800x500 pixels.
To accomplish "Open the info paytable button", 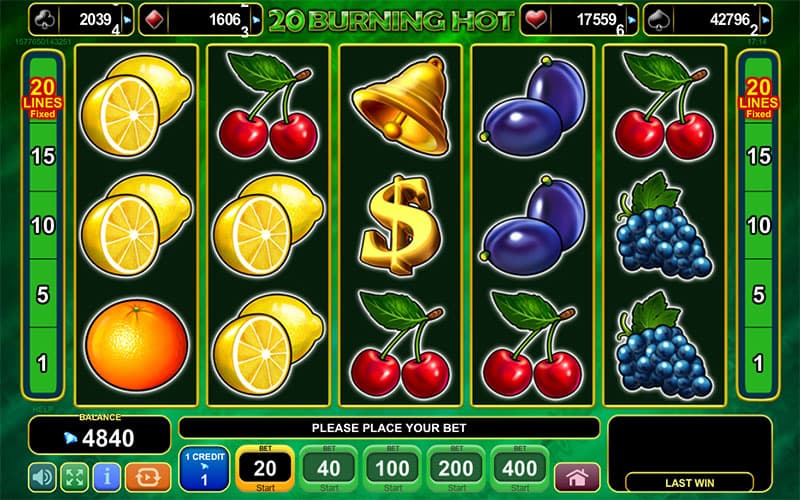I will [x=107, y=478].
